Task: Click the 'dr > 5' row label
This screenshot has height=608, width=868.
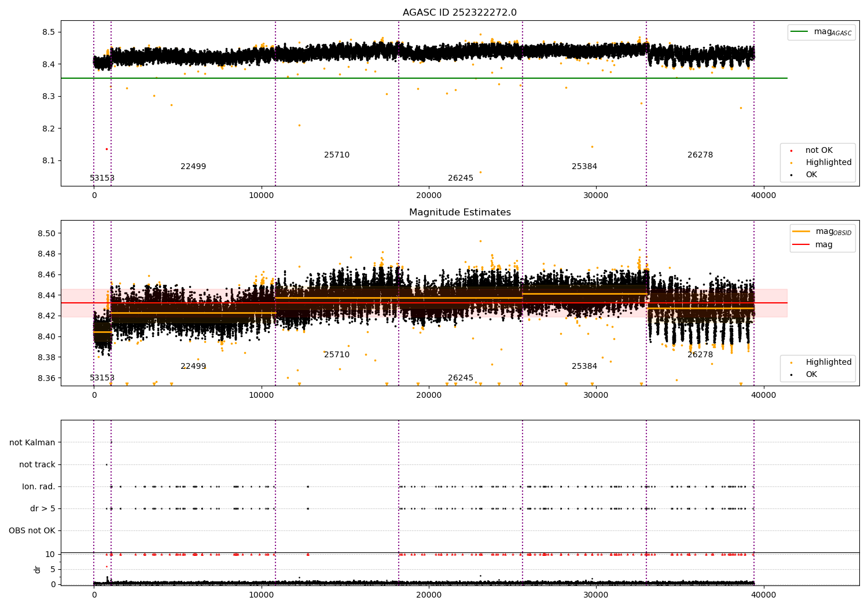Action: (x=43, y=509)
